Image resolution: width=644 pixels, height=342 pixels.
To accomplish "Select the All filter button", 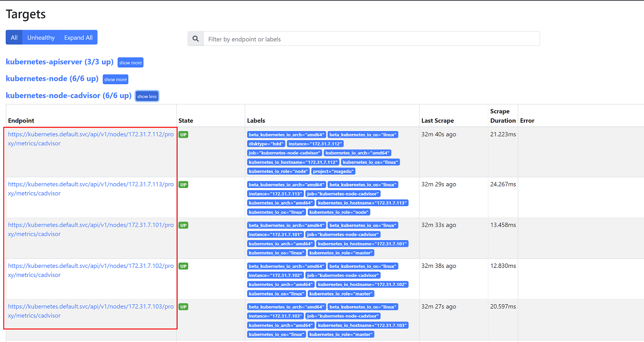I will point(14,38).
